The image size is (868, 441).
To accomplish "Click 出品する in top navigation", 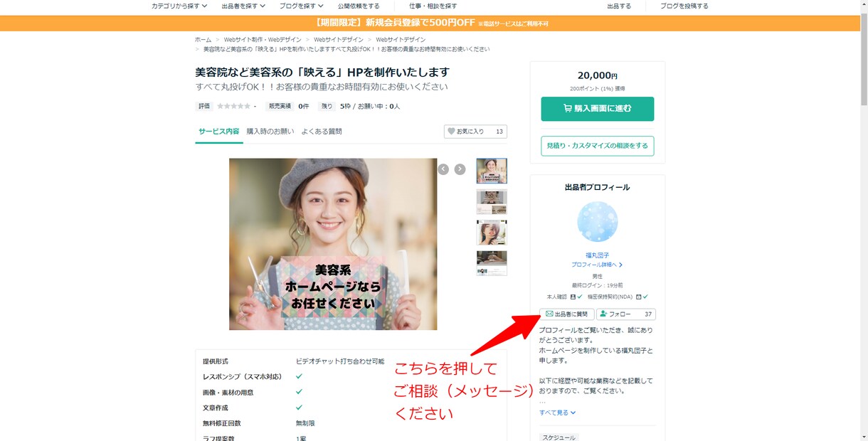I will [x=619, y=6].
